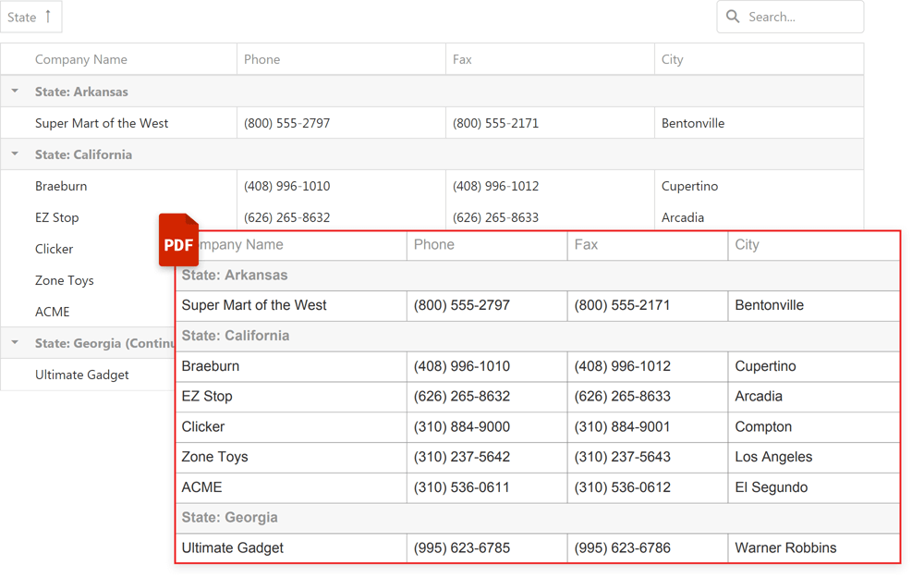Viewport: 924px width, 578px height.
Task: Select the Zone Toys row
Action: pos(65,280)
